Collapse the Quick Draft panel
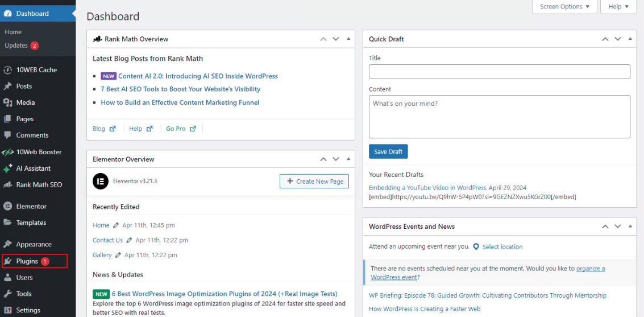Viewport: 644px width, 317px height. click(x=630, y=39)
